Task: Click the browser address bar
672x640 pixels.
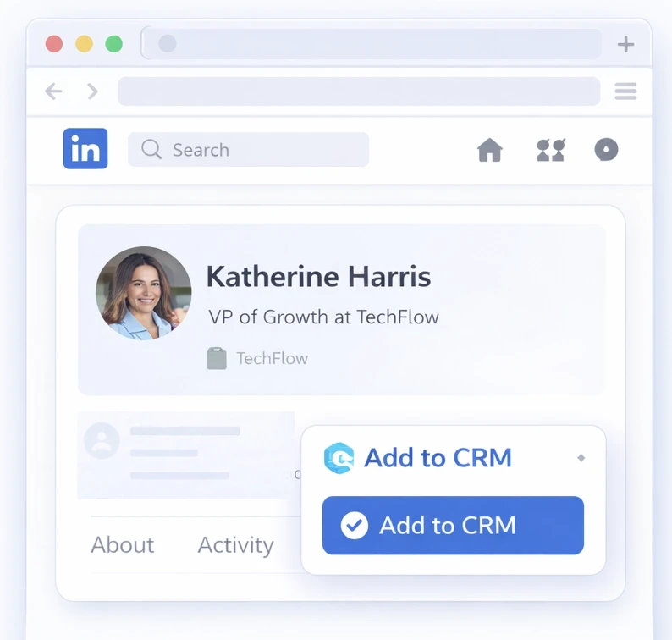Action: [x=359, y=91]
